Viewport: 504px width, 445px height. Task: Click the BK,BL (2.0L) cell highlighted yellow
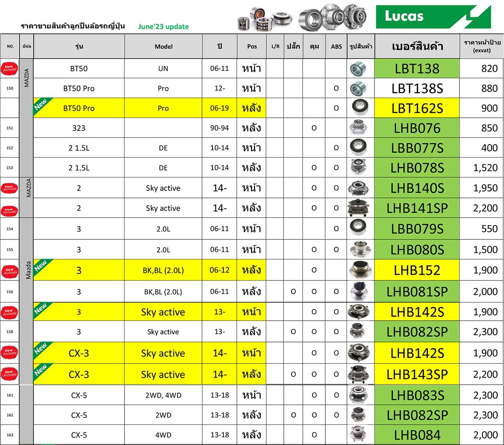163,270
